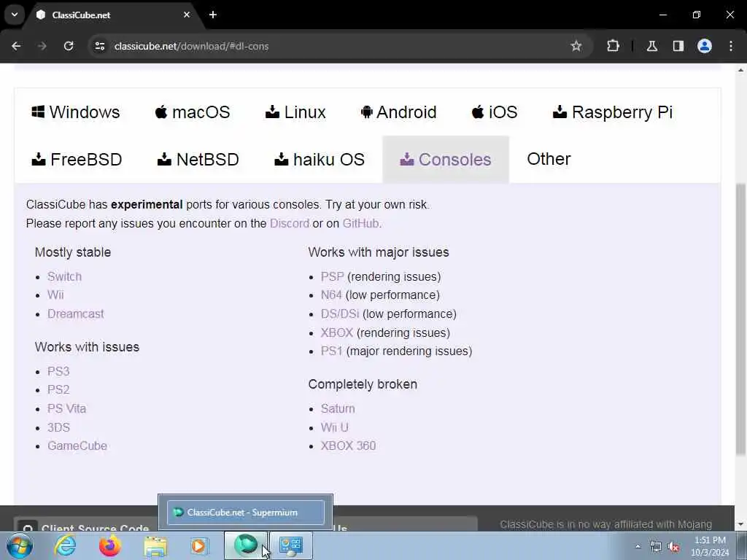Screen dimensions: 747x560
Task: Switch to the Other tab
Action: click(x=549, y=159)
